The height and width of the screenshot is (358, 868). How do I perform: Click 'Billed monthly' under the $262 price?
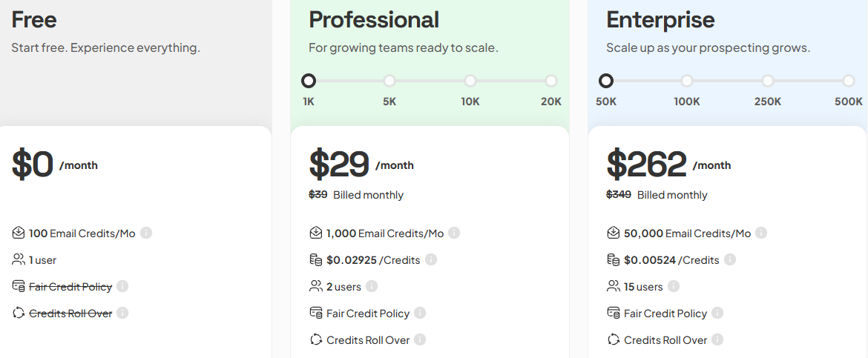point(672,195)
